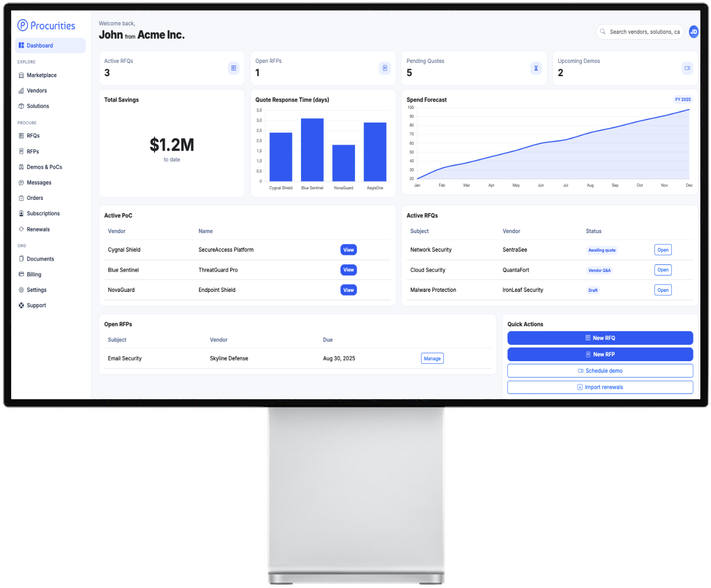Click the Active RFQs card icon
The height and width of the screenshot is (588, 711).
pyautogui.click(x=233, y=68)
